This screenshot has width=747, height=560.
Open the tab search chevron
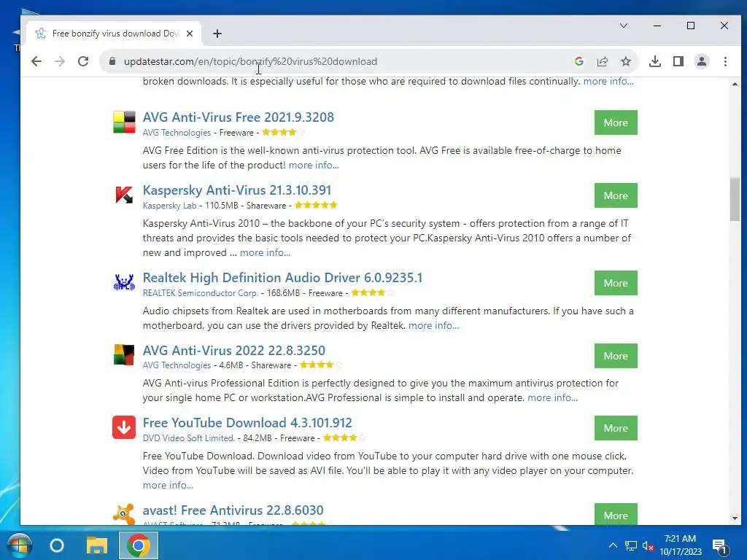click(623, 26)
